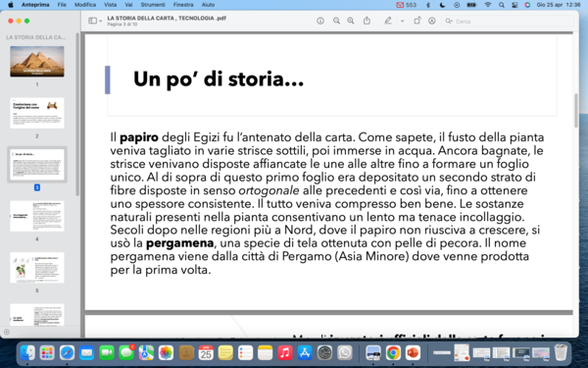Click the document vertical scrollbar

[576, 110]
